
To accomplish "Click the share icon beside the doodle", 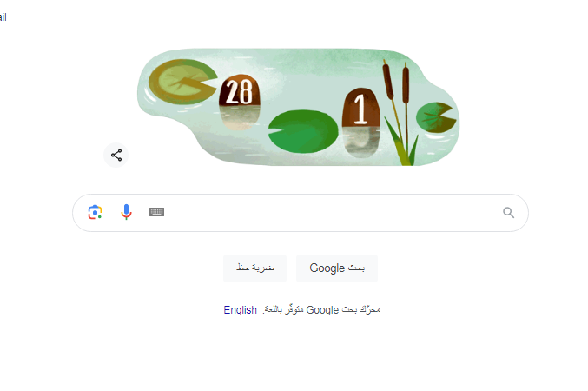I will pyautogui.click(x=116, y=155).
